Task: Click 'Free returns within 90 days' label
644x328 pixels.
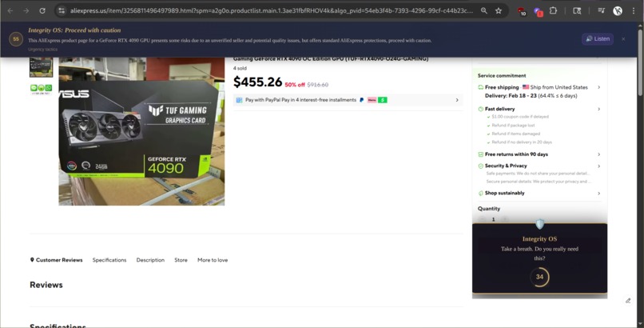Action: pos(516,154)
